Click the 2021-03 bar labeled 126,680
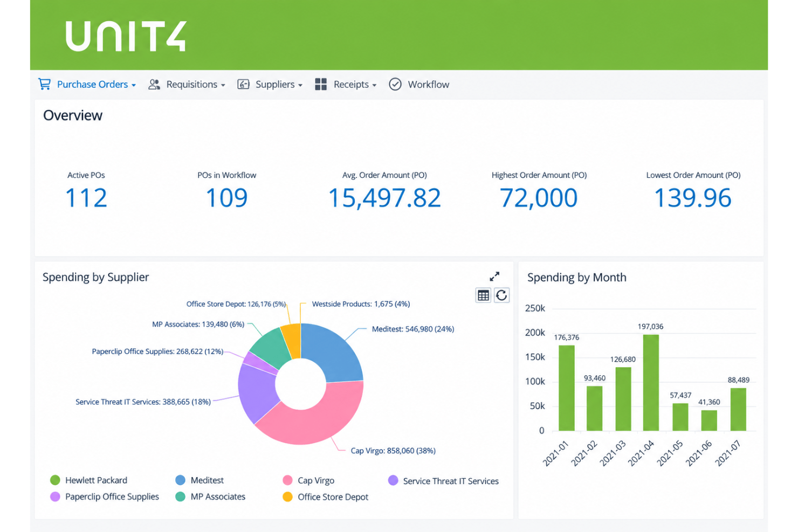 (623, 399)
